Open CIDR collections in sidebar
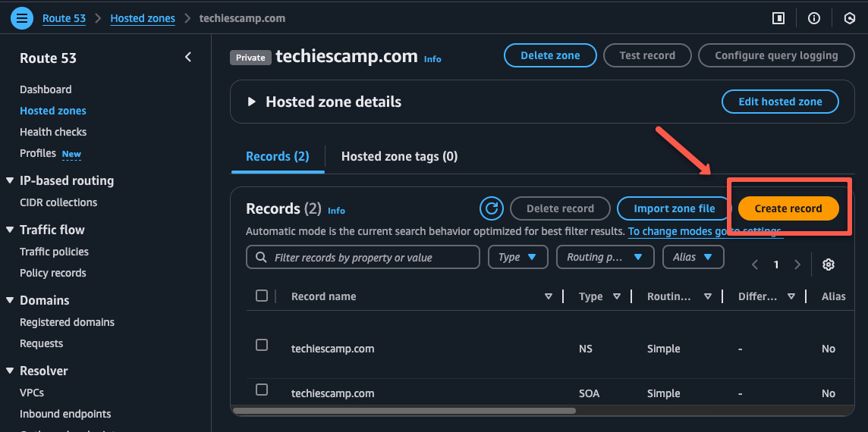This screenshot has width=868, height=432. coord(58,202)
